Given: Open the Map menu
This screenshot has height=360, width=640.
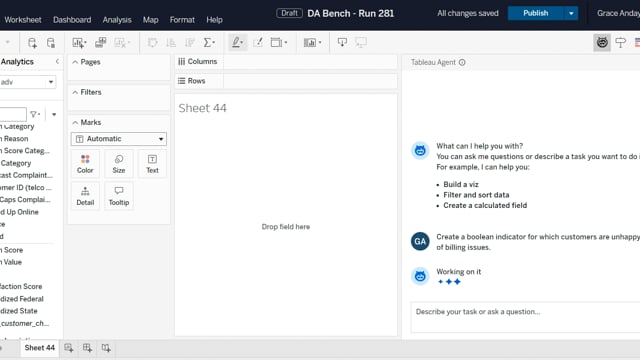Looking at the screenshot, I should click(151, 20).
